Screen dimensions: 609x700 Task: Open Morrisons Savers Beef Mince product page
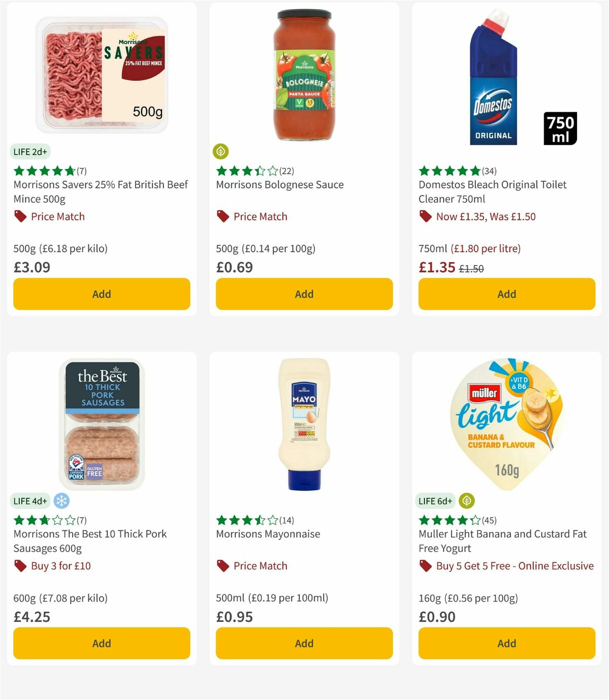100,192
